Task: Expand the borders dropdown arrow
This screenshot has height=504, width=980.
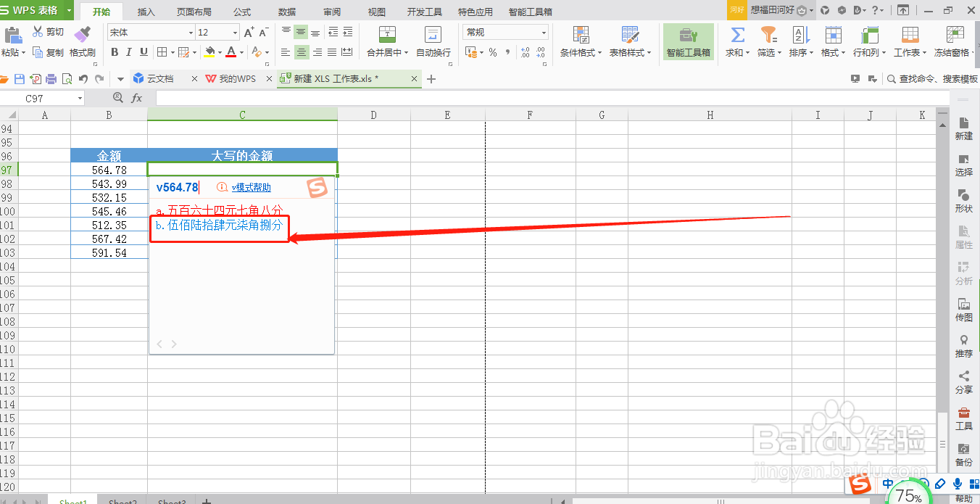Action: [x=171, y=52]
